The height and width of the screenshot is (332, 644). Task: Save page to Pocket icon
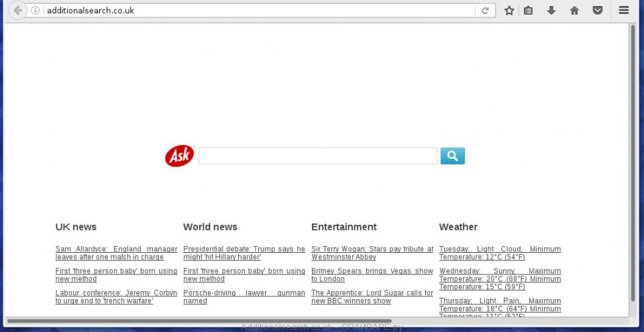pyautogui.click(x=597, y=11)
